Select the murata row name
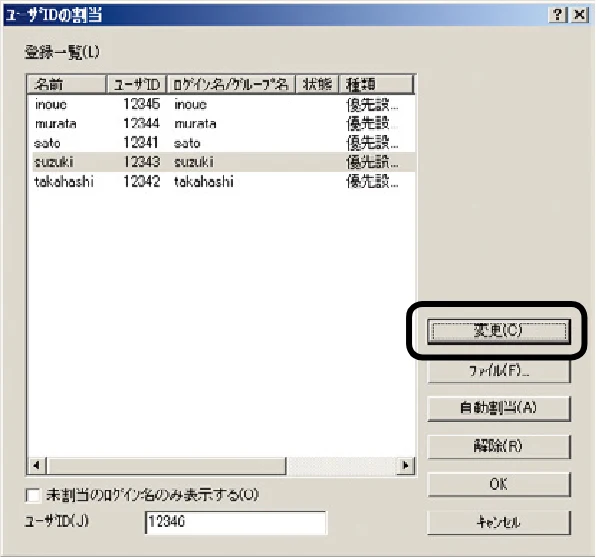The image size is (596, 557). (56, 124)
